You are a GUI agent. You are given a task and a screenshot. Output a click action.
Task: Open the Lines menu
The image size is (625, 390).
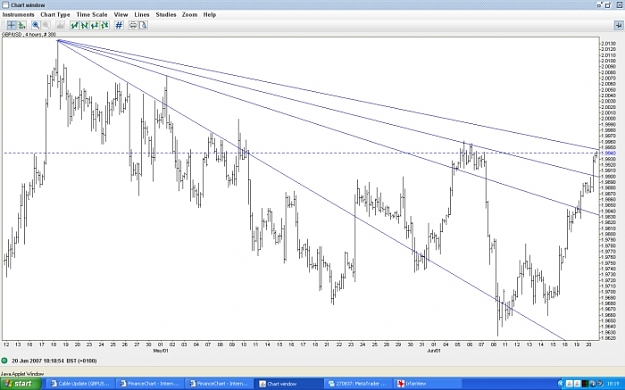[142, 15]
